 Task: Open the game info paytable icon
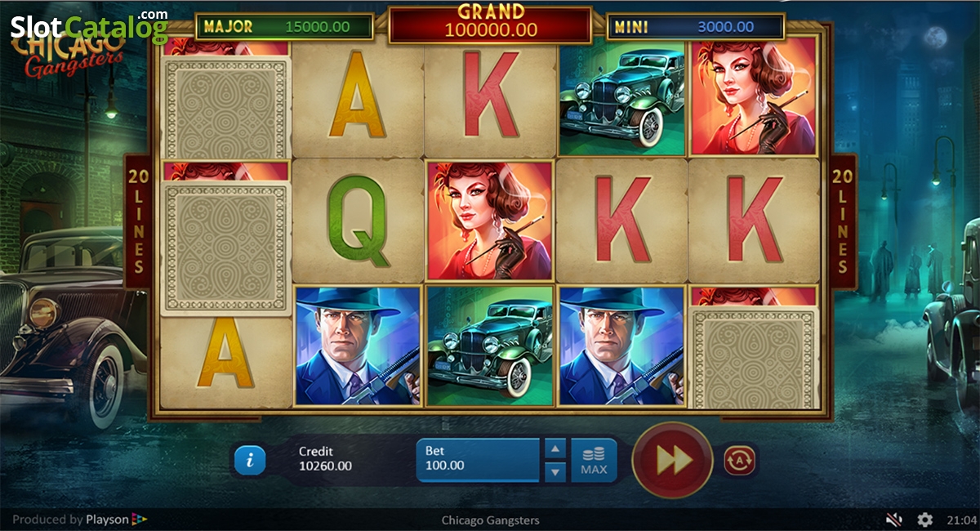(x=250, y=461)
